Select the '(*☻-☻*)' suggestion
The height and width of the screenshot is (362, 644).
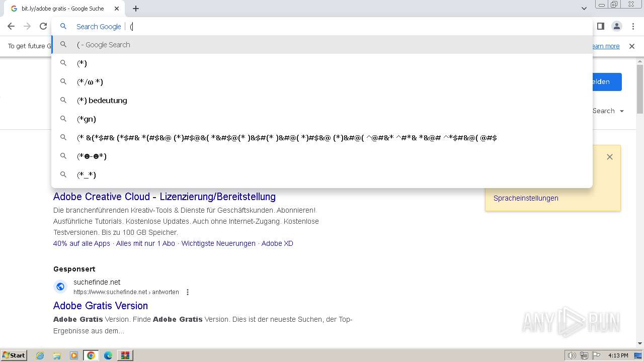322,156
